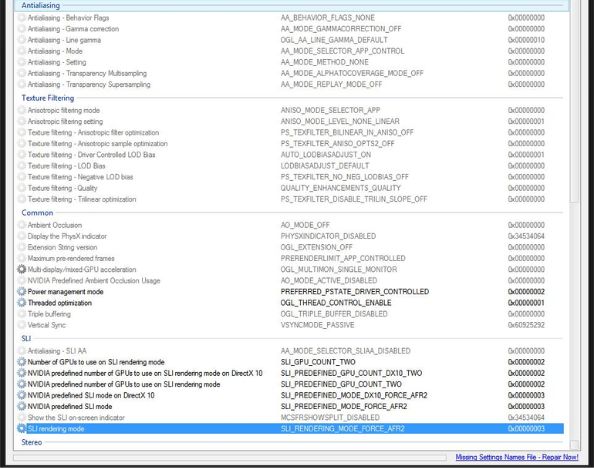The width and height of the screenshot is (594, 468).
Task: Click the gear icon beside Multi display/mixed-GPU acceleration
Action: tap(22, 269)
